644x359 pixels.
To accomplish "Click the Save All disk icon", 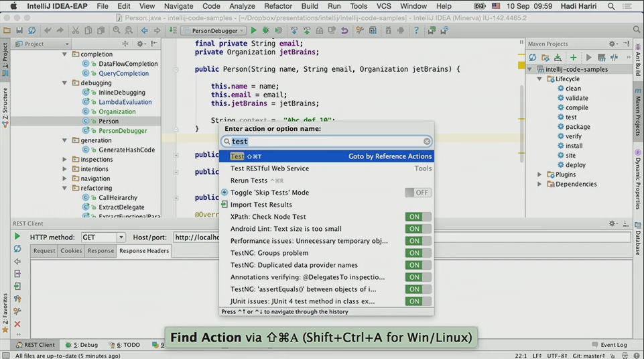I will point(19,30).
